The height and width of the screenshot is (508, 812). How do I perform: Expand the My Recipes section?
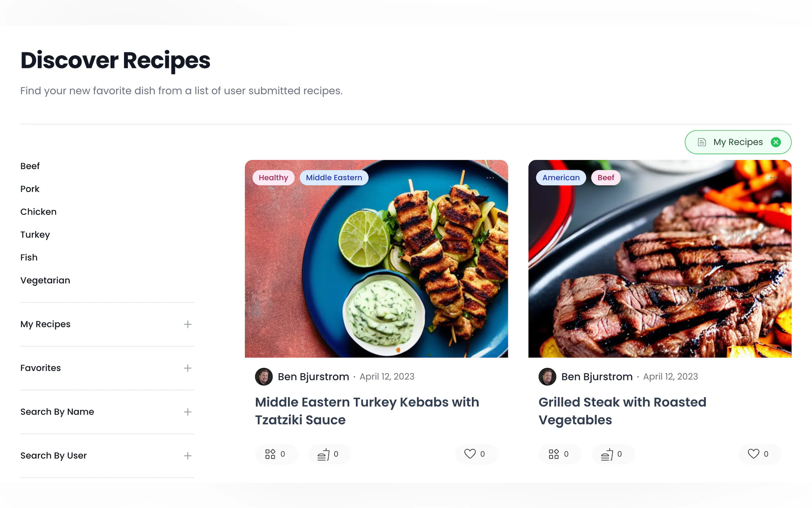188,324
